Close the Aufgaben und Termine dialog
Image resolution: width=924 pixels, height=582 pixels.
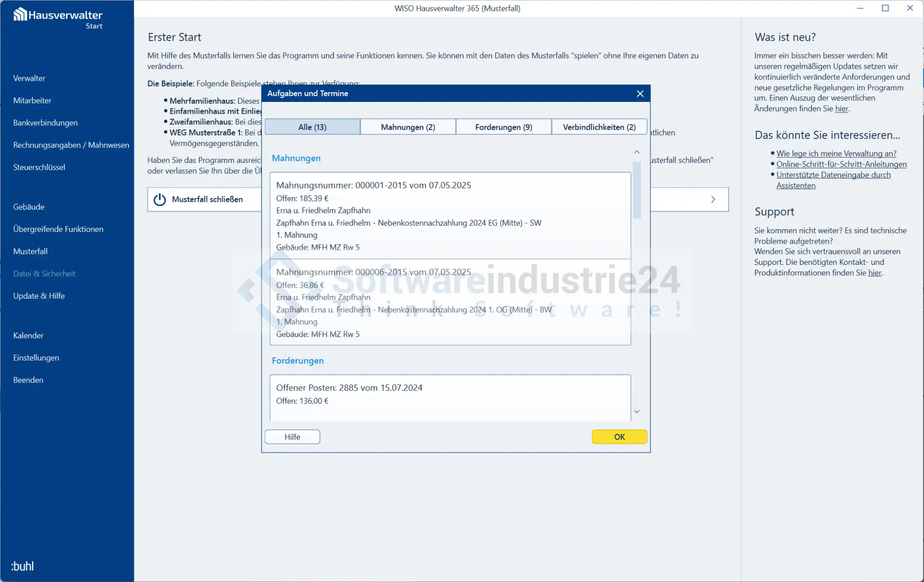(640, 93)
